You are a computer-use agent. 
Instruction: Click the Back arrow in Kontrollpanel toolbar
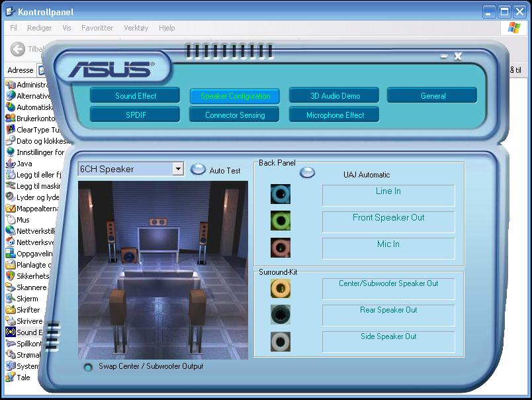[18, 49]
